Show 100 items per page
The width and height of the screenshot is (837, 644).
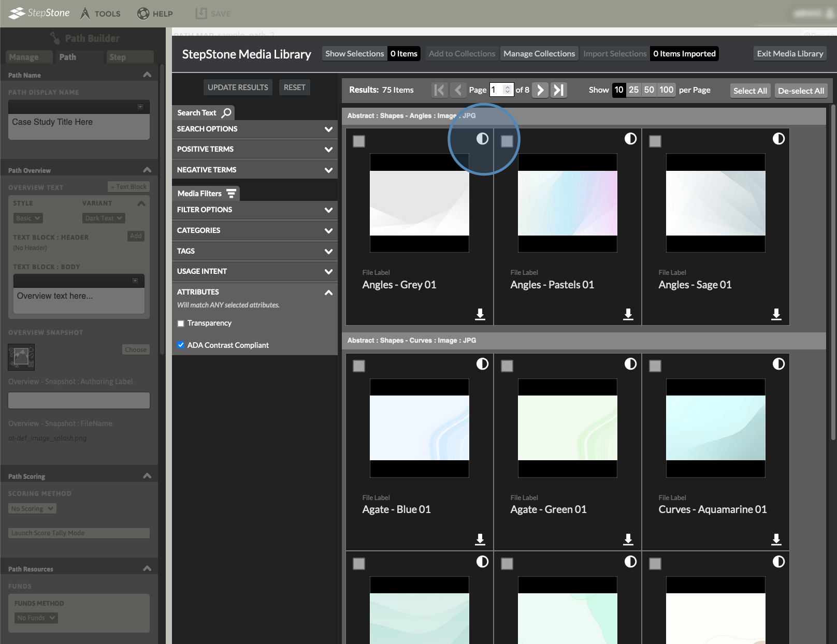click(667, 90)
